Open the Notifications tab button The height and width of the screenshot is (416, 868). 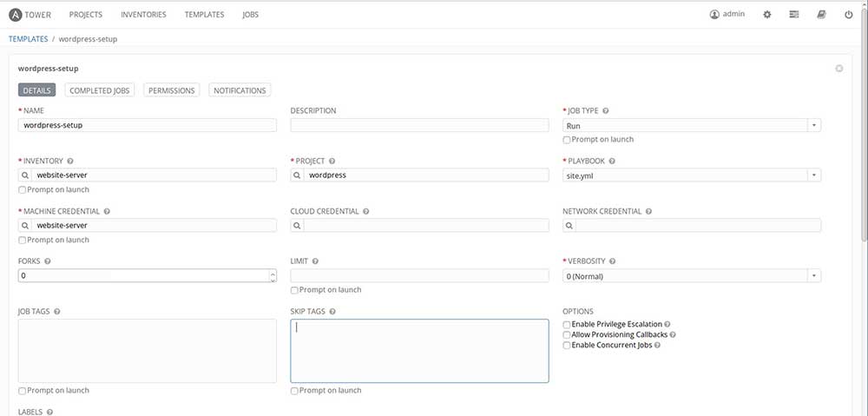pos(240,90)
